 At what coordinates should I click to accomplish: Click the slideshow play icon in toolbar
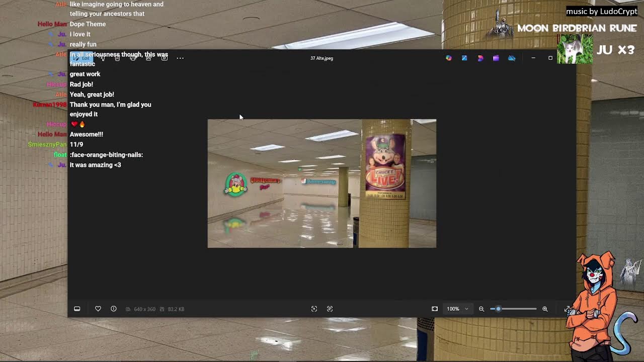point(164,58)
